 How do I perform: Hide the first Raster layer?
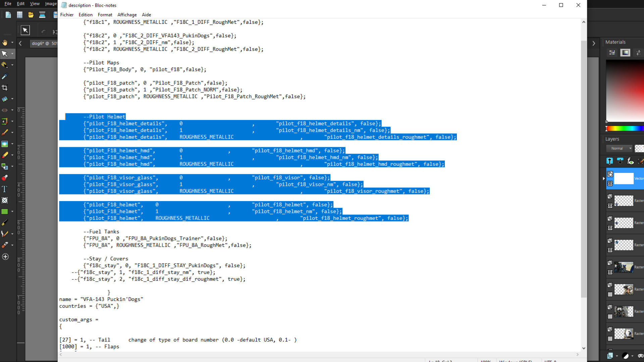click(x=610, y=205)
